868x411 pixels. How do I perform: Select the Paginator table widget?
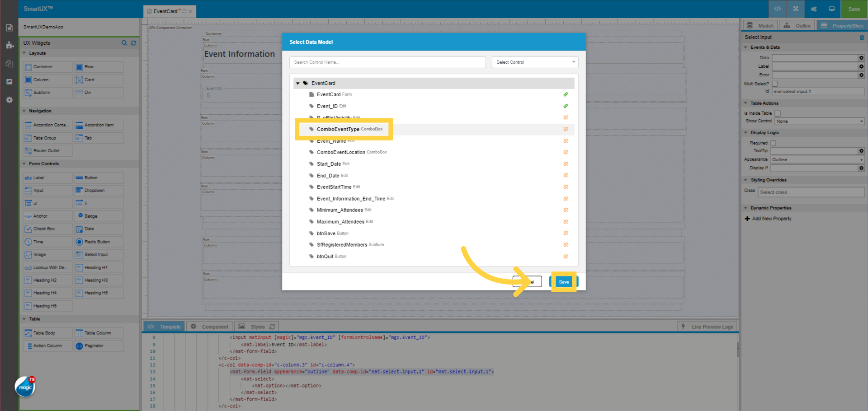[98, 346]
